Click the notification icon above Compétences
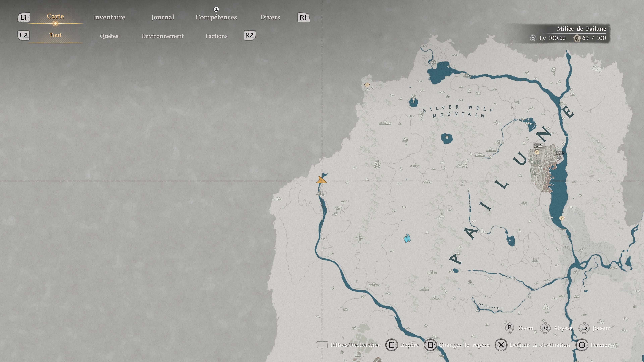644x362 pixels. pyautogui.click(x=216, y=10)
